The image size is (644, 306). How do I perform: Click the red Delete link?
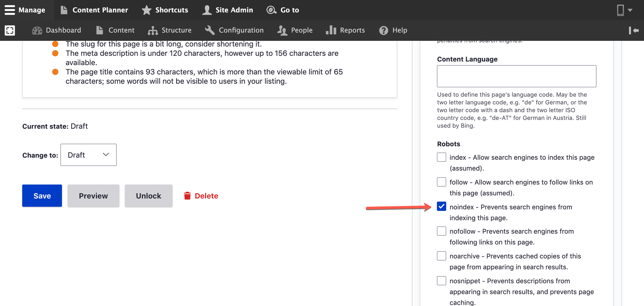[201, 196]
